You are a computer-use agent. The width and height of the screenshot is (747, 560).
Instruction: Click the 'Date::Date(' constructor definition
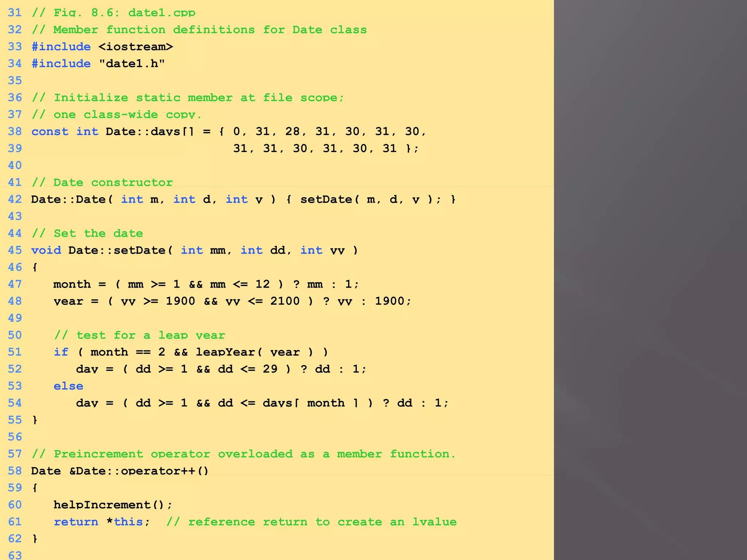(x=72, y=199)
